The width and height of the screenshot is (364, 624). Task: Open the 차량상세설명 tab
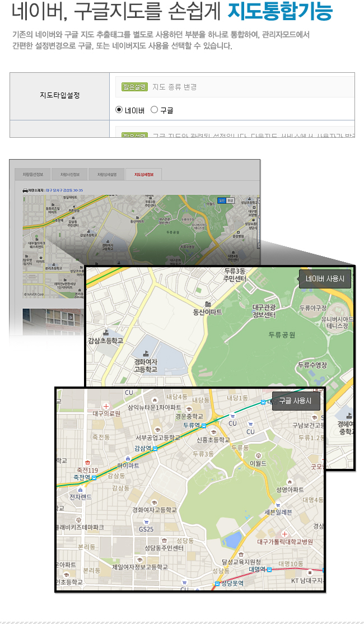pyautogui.click(x=106, y=174)
